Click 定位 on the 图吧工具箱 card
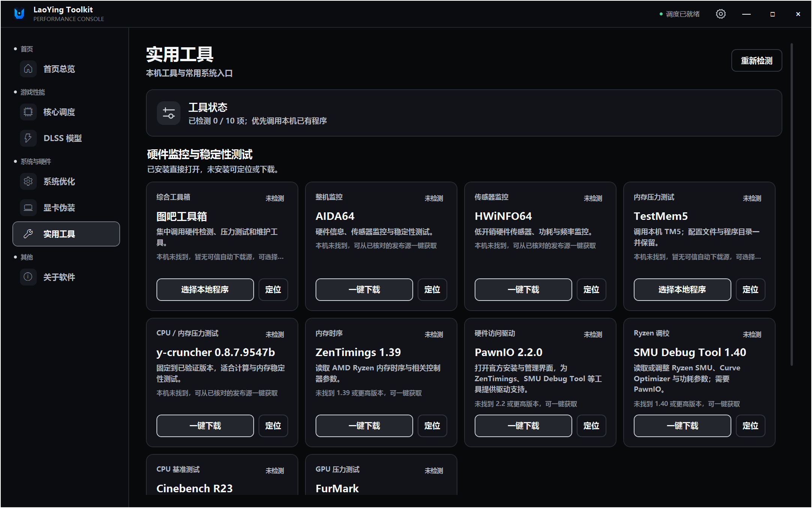The height and width of the screenshot is (508, 812). 273,290
